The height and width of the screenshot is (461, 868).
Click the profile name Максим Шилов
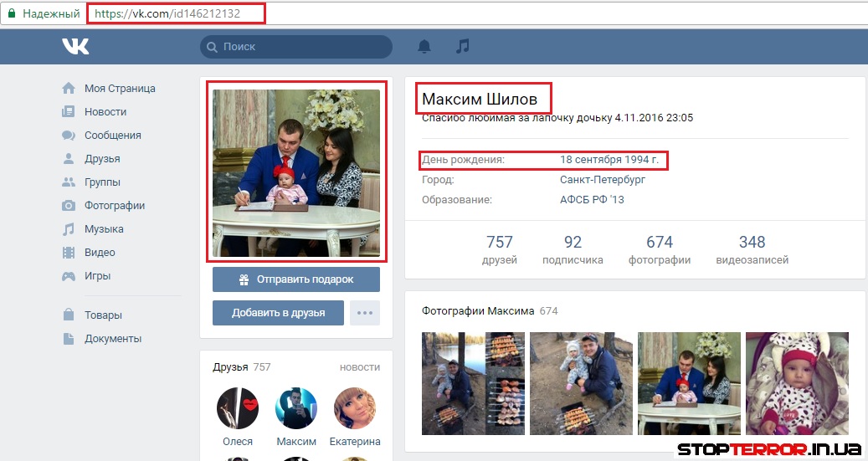tap(480, 99)
